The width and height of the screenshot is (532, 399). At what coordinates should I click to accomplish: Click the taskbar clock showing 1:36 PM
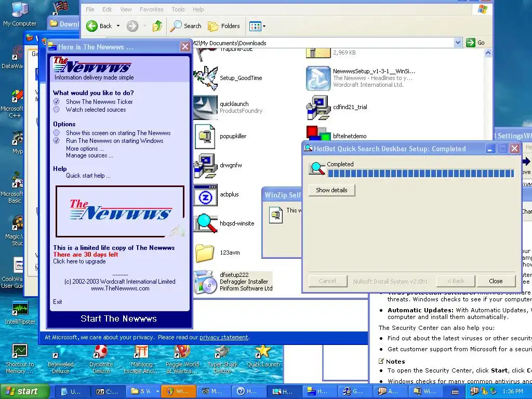pyautogui.click(x=513, y=392)
